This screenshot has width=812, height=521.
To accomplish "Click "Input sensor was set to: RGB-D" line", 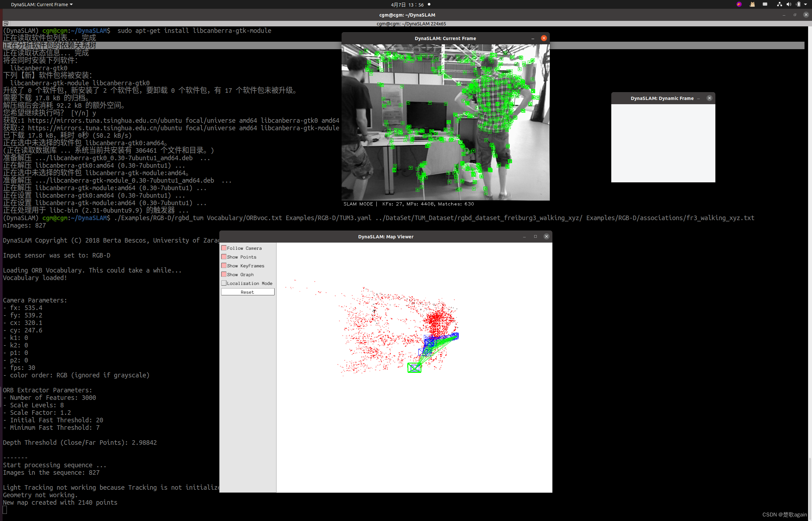I will pyautogui.click(x=57, y=256).
